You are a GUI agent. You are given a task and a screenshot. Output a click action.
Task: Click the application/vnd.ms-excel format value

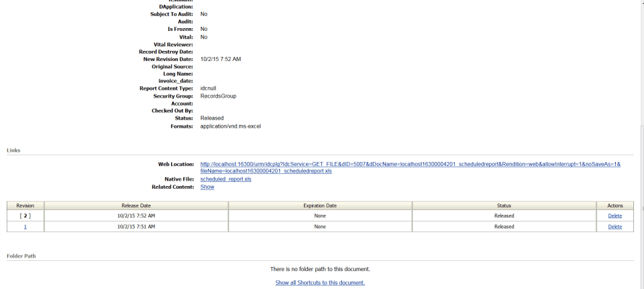tap(230, 126)
